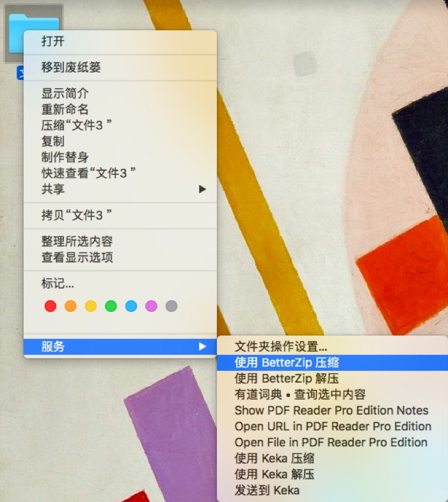Click 标记... to edit tags
Viewport: 448px width, 502px height.
58,283
